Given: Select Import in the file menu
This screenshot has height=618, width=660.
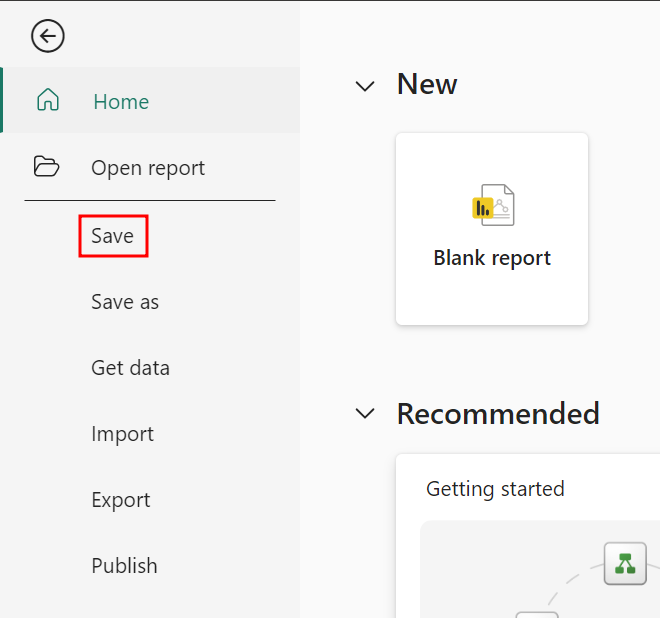Looking at the screenshot, I should (122, 434).
